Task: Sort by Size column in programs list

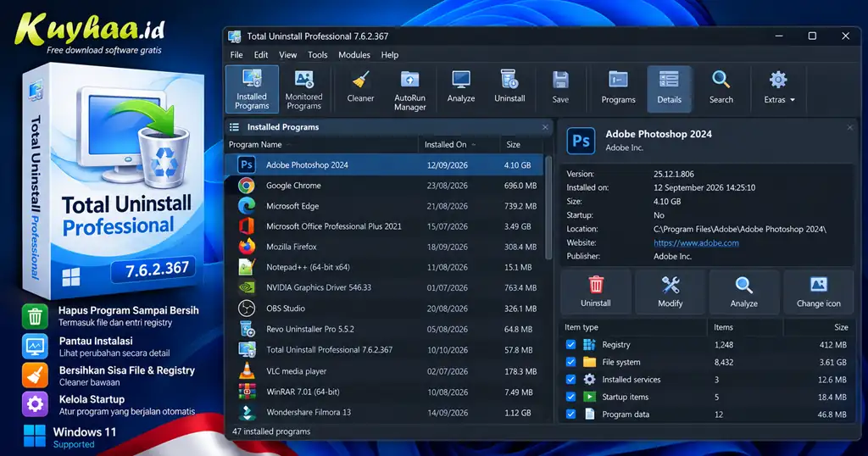Action: coord(520,144)
